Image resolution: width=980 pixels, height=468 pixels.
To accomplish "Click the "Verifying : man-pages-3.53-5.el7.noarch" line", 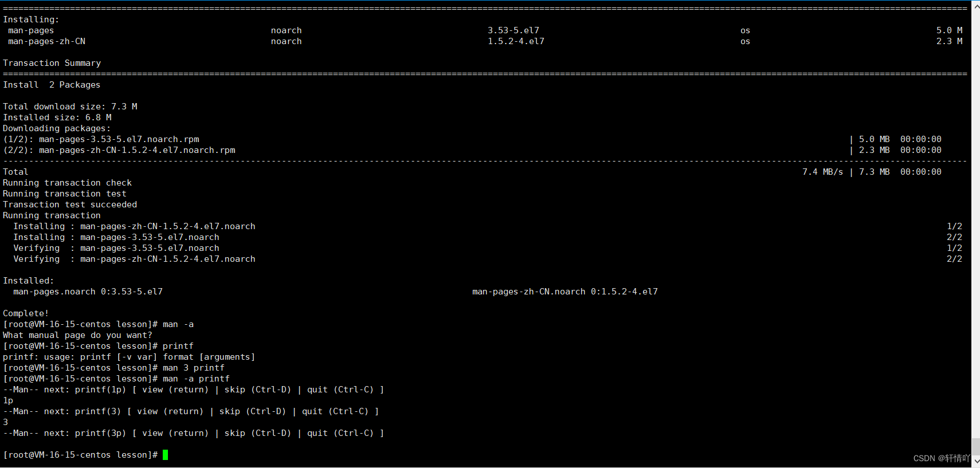I will pyautogui.click(x=116, y=248).
